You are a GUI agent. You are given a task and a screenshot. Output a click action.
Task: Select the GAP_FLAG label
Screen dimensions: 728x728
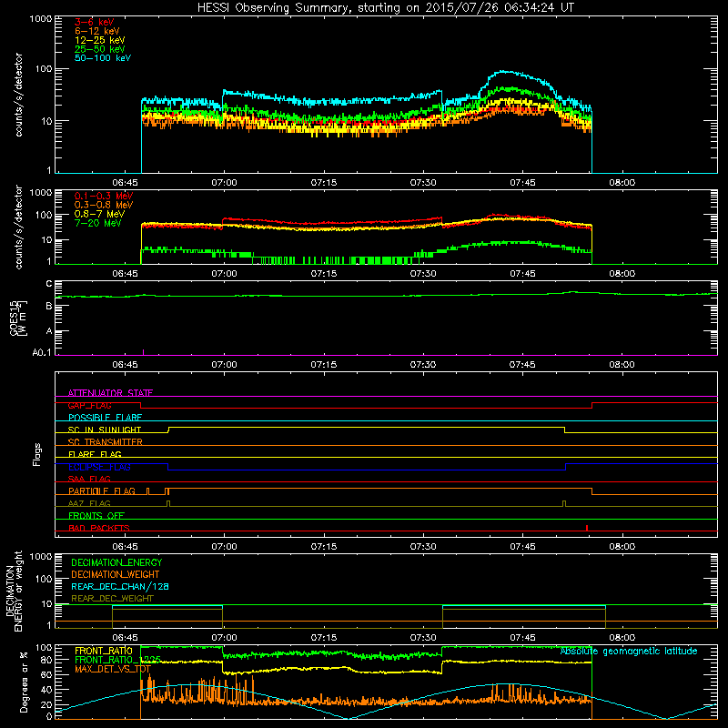(90, 405)
